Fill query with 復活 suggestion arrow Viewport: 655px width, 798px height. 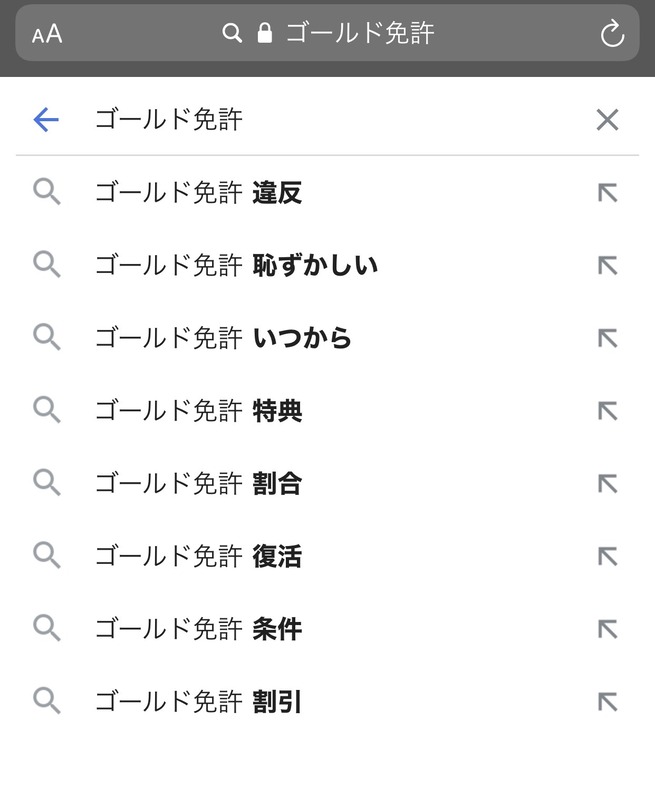pyautogui.click(x=607, y=556)
